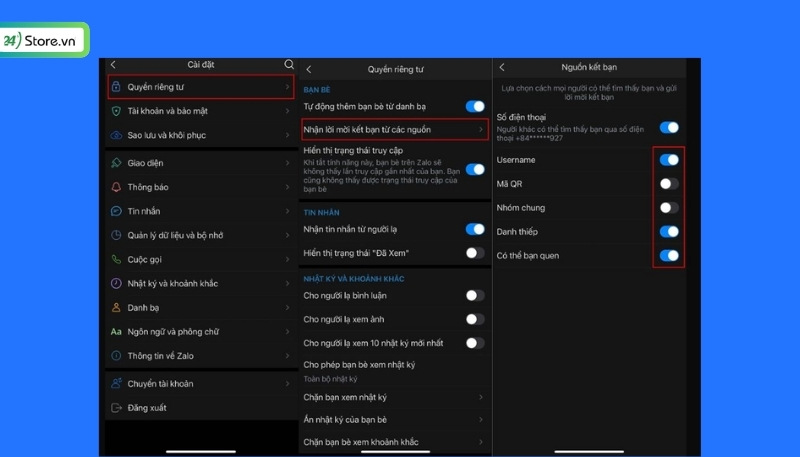
Task: Tap the Tài khoản và bảo mật shield icon
Action: [x=116, y=111]
